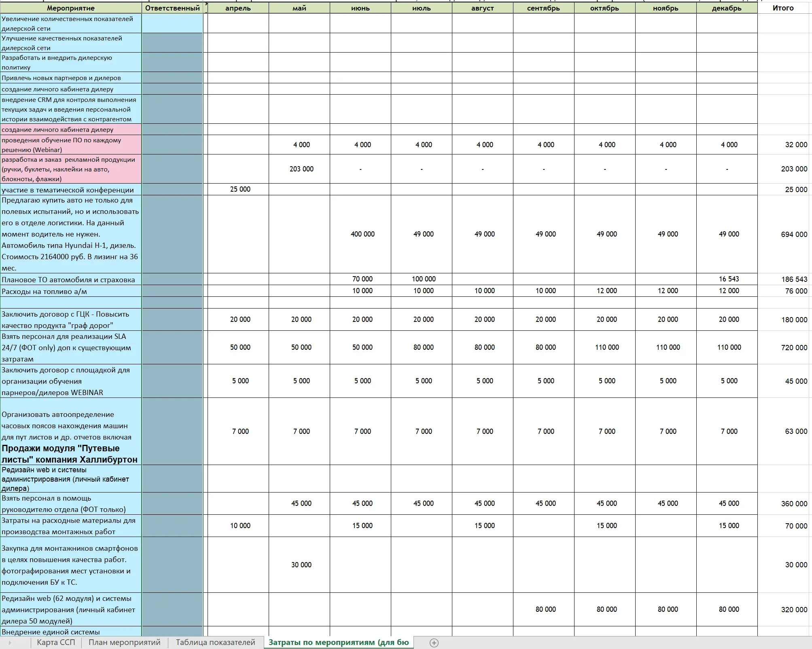Select the pink 'создание личного кабинета дилеру' cell
The image size is (812, 649).
[71, 129]
